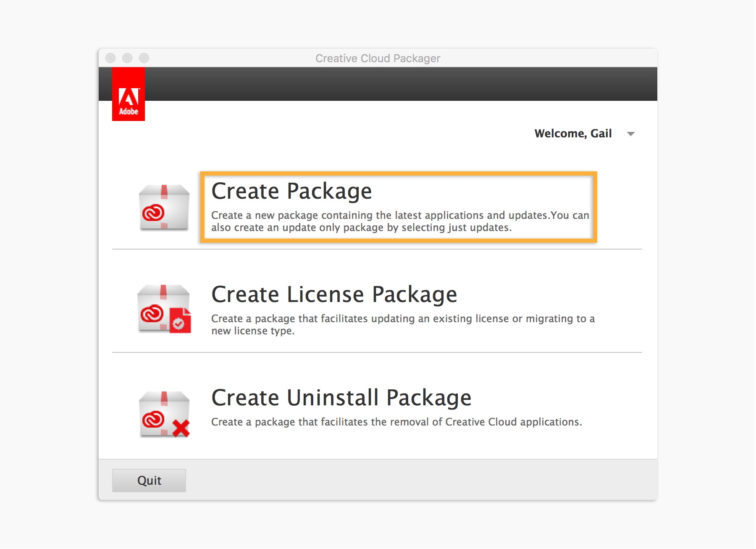Image resolution: width=756 pixels, height=549 pixels.
Task: Choose Create Uninstall Package
Action: click(342, 397)
